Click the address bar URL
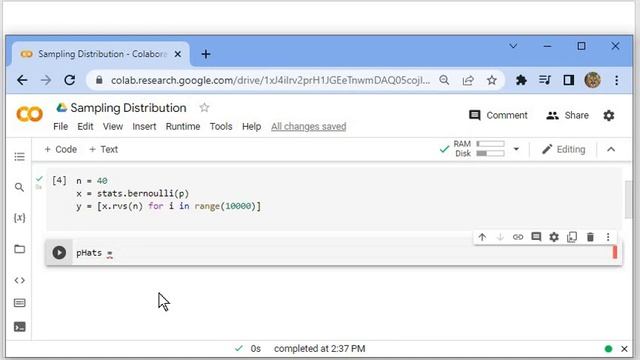The image size is (640, 360). tap(270, 80)
